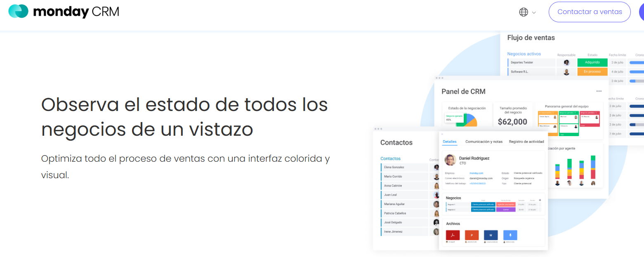The width and height of the screenshot is (644, 257).
Task: Open the Word file in Archivos
Action: coord(491,235)
